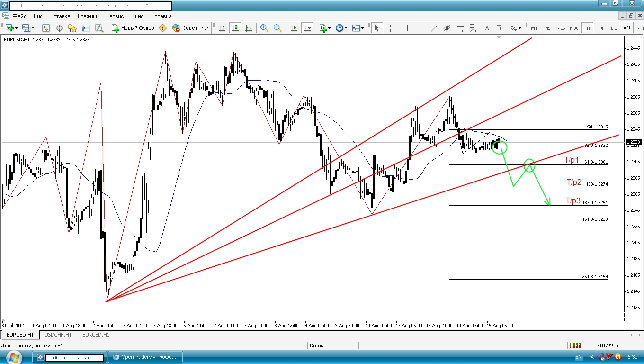
Task: Open the Окно menu
Action: (x=137, y=16)
